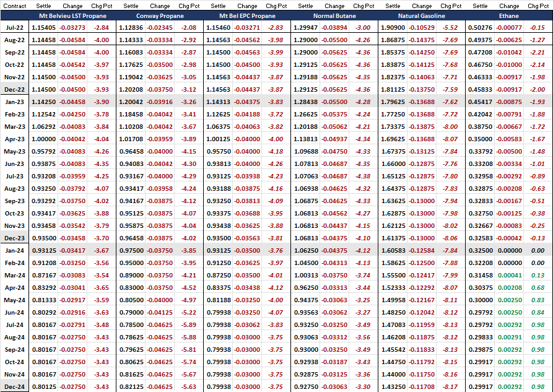The height and width of the screenshot is (392, 553).
Task: Click Jan-24 Natural Gasoline settle 1.60583
Action: point(393,251)
